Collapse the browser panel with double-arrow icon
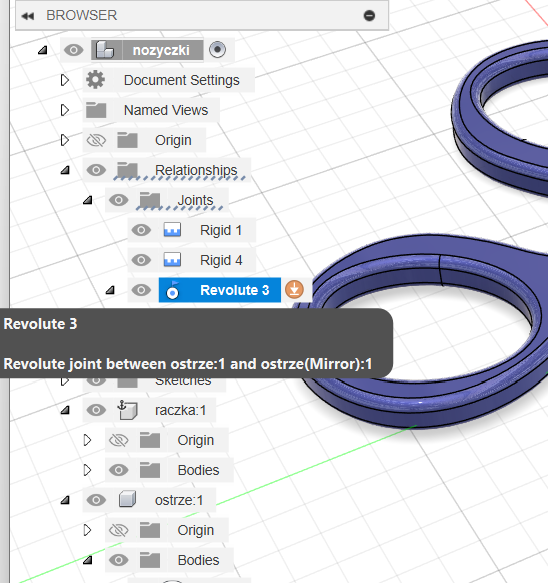 (28, 16)
